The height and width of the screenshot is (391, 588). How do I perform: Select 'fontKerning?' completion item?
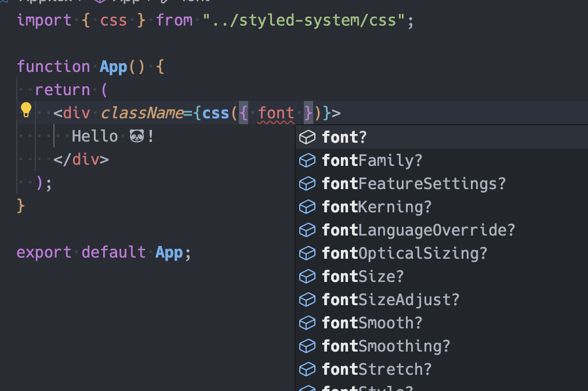[442, 207]
